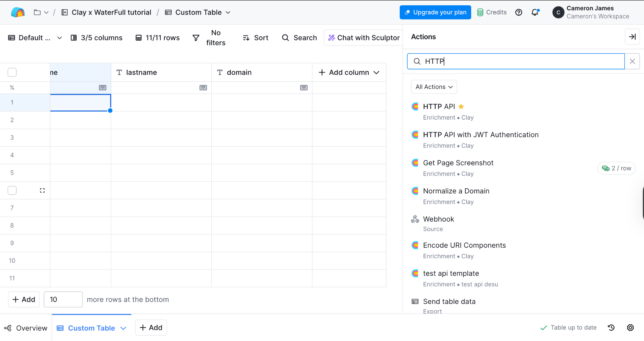
Task: Favorite star on HTTP API action
Action: [x=461, y=106]
